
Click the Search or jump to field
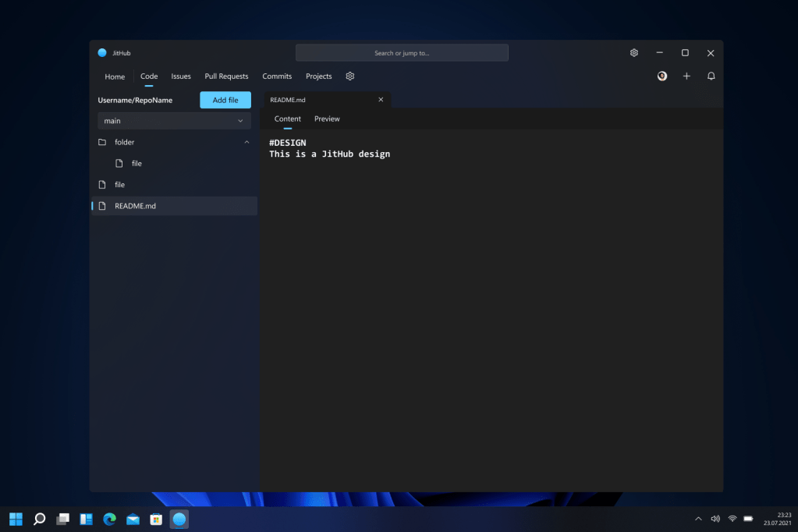pos(402,53)
